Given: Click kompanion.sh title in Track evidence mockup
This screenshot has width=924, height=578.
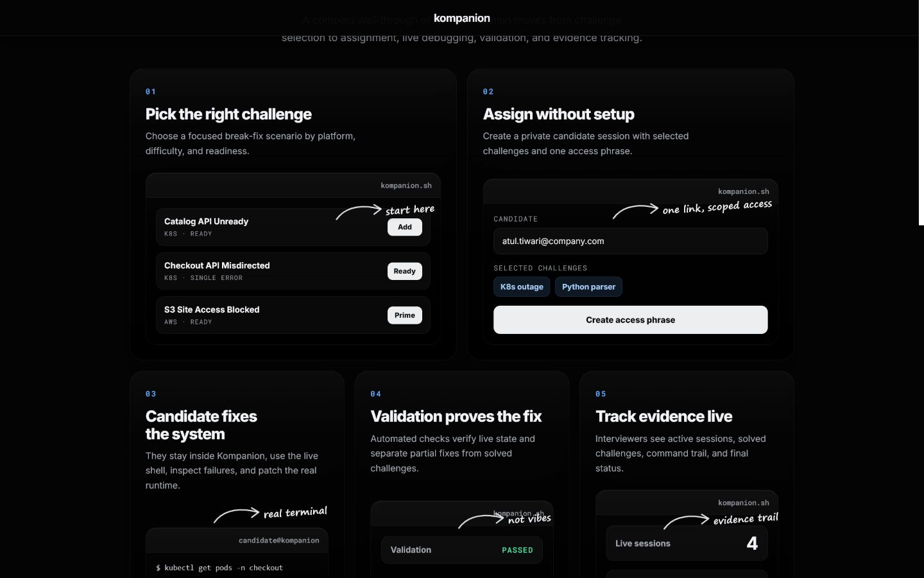Looking at the screenshot, I should (743, 503).
